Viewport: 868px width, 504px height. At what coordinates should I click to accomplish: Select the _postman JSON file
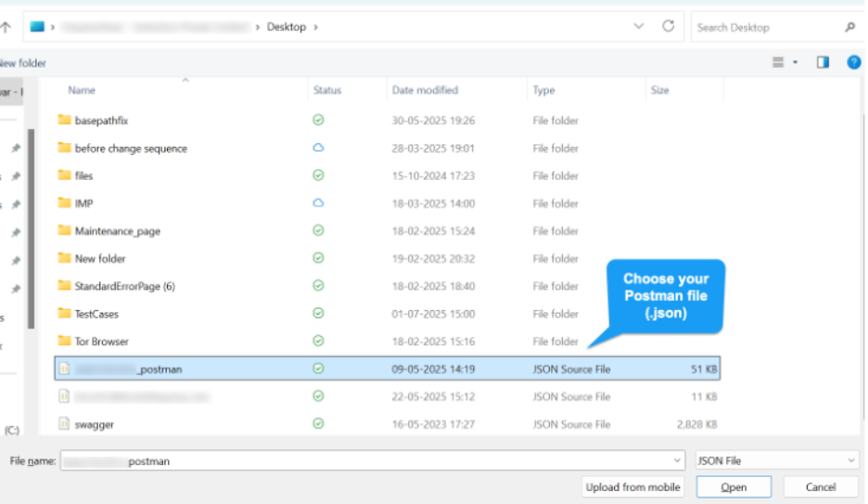387,368
